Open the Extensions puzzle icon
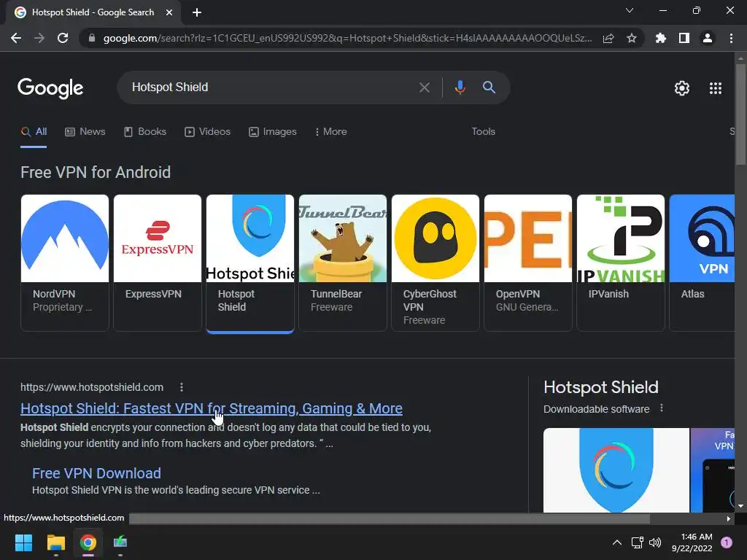This screenshot has height=560, width=747. [x=660, y=38]
